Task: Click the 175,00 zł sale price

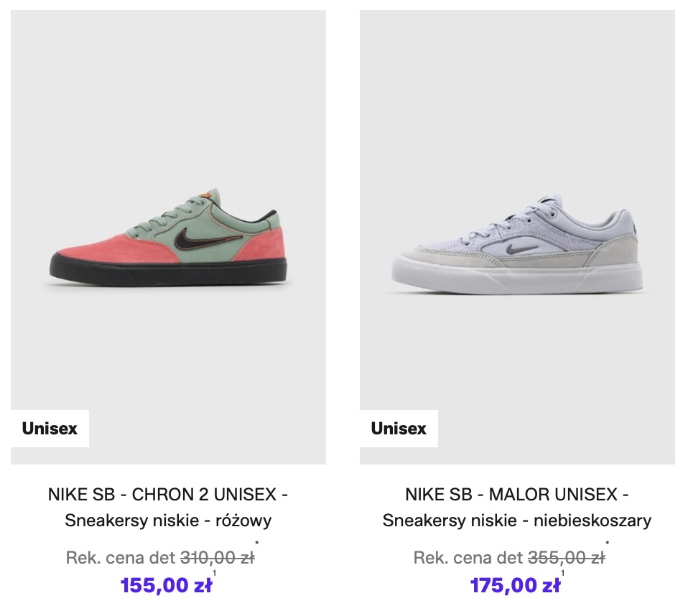Action: point(515,585)
